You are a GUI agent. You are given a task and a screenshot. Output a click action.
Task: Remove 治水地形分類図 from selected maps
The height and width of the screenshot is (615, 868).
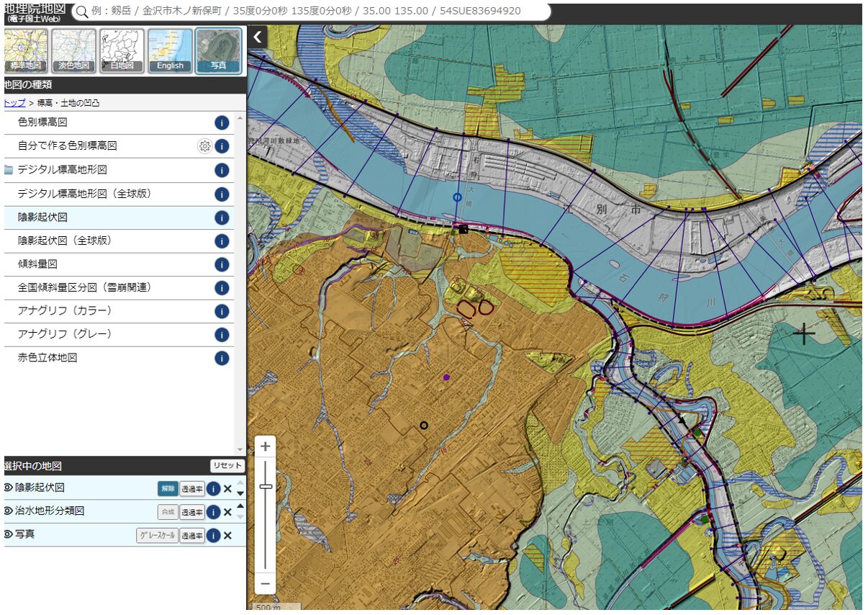(x=227, y=512)
